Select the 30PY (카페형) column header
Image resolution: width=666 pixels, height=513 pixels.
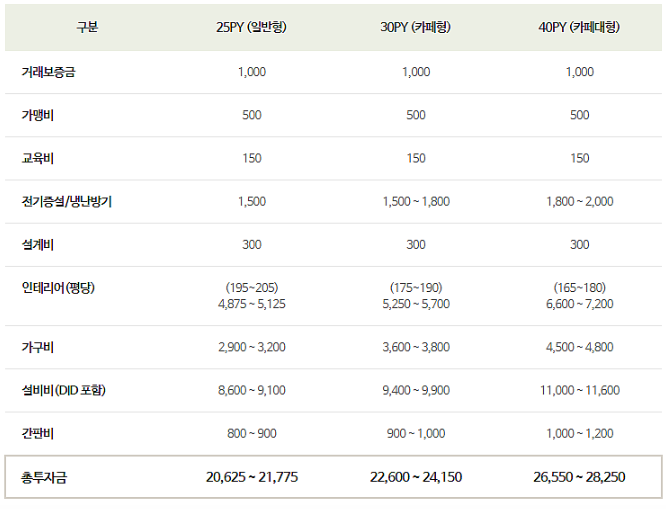coord(415,27)
